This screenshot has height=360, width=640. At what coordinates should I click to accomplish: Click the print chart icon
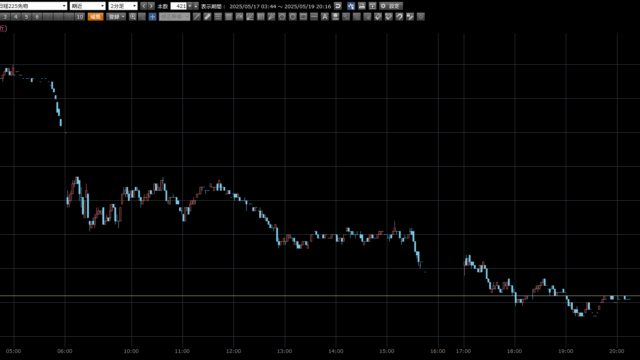tap(362, 6)
